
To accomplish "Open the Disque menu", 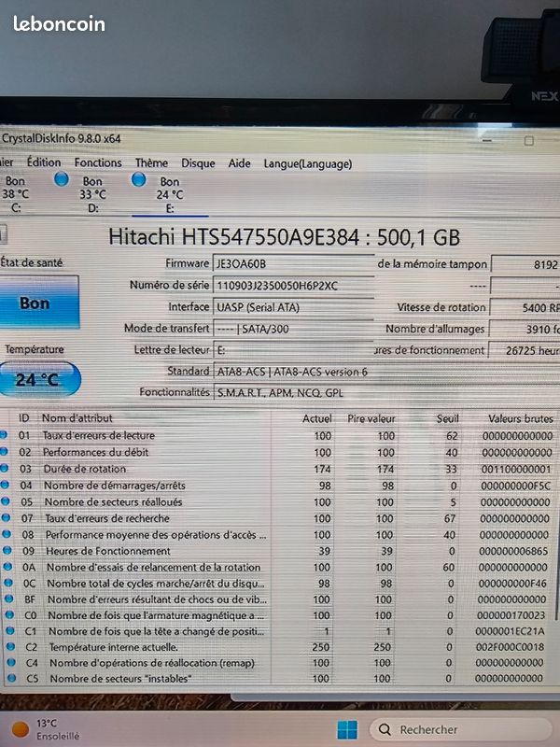I will click(x=198, y=163).
